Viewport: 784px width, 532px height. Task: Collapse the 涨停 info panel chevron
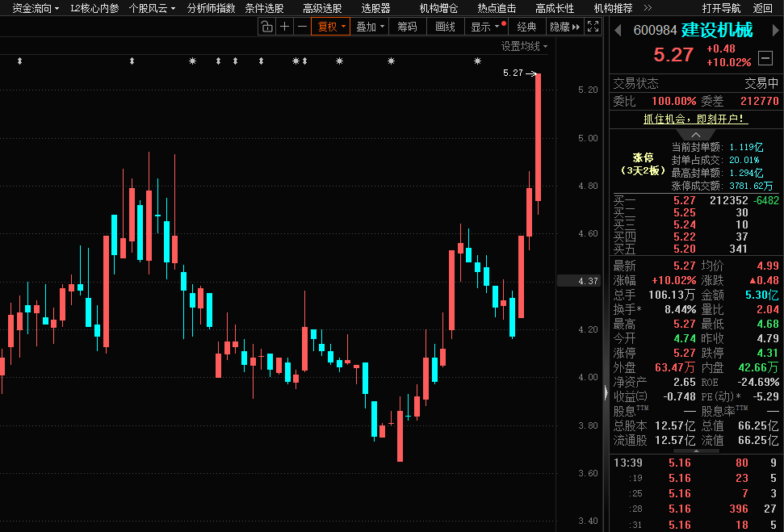click(x=695, y=134)
